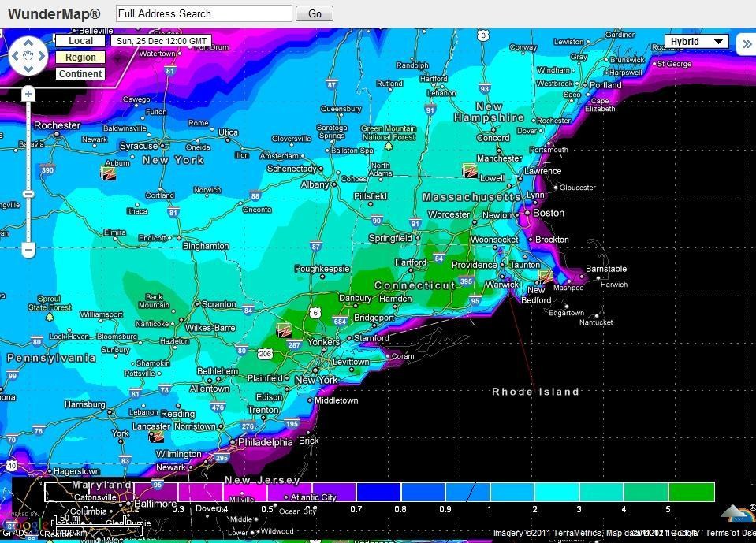Click the US 6 shield near Danbury
This screenshot has width=756, height=543.
click(x=315, y=313)
